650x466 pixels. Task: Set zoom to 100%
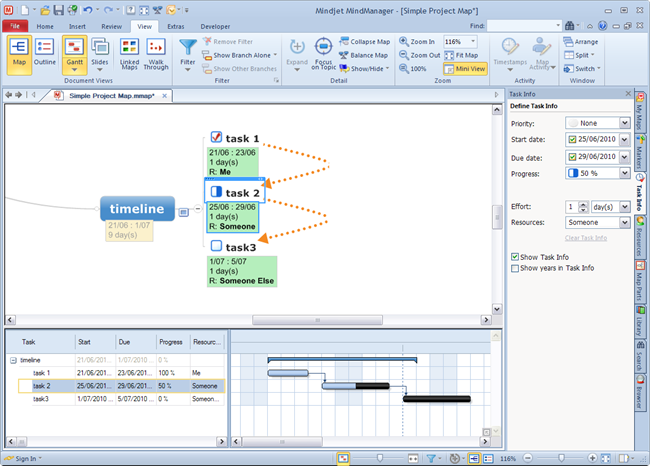pos(413,68)
